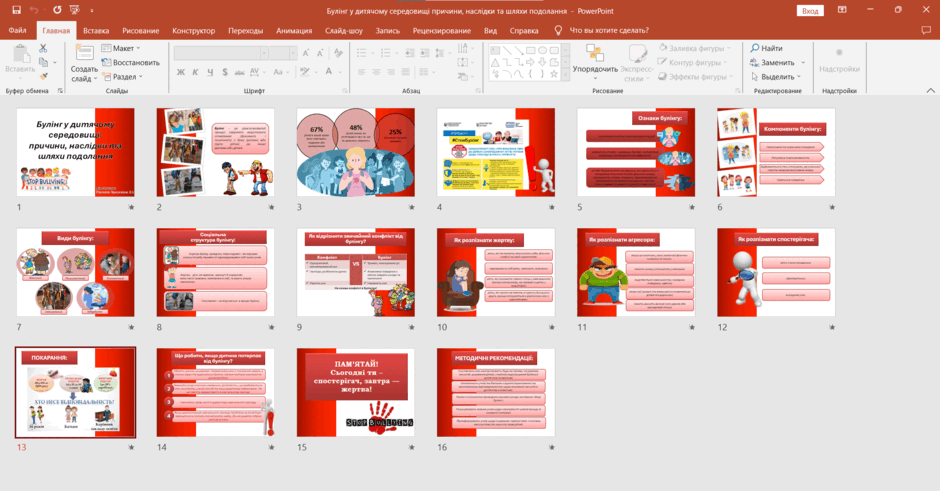Image resolution: width=940 pixels, height=491 pixels.
Task: Select the rectangle shape in shapes gallery
Action: click(531, 50)
